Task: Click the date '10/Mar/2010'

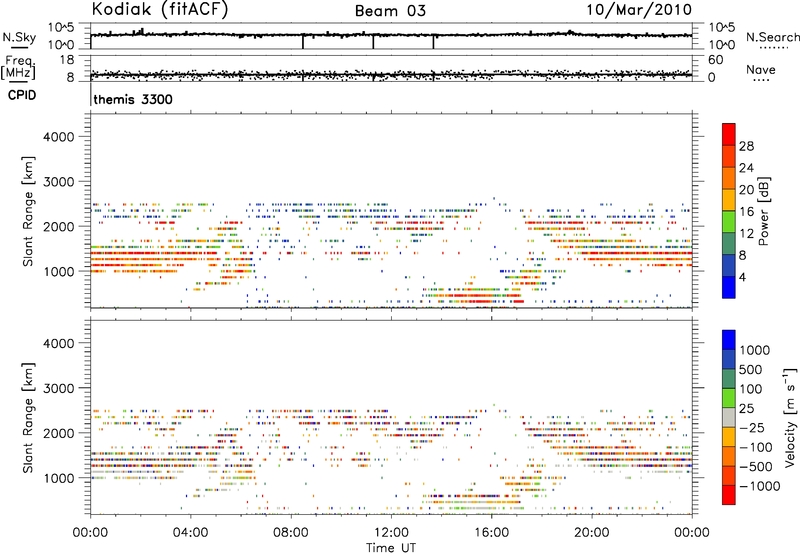Action: pos(639,9)
